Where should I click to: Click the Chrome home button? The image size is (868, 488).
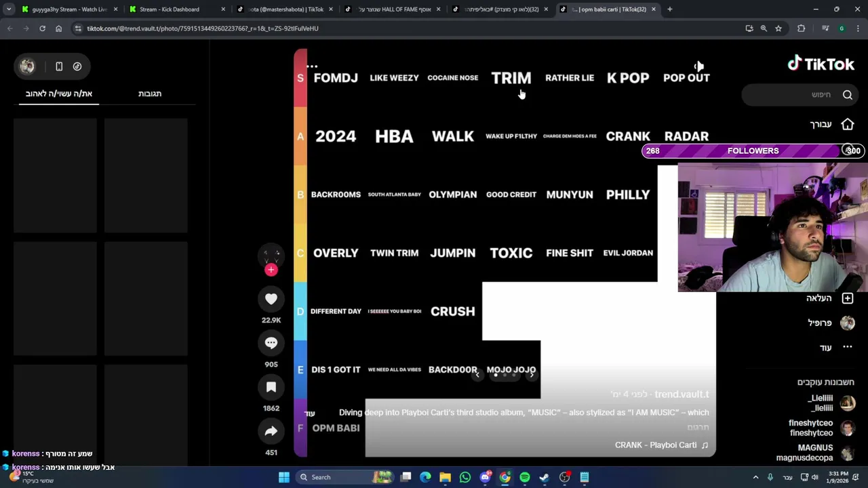(59, 28)
